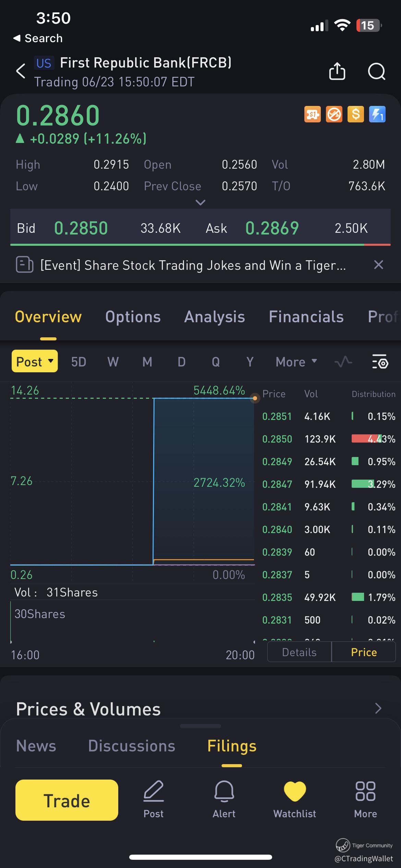Tap the blue lightning badge icon
This screenshot has width=401, height=868.
pyautogui.click(x=377, y=114)
